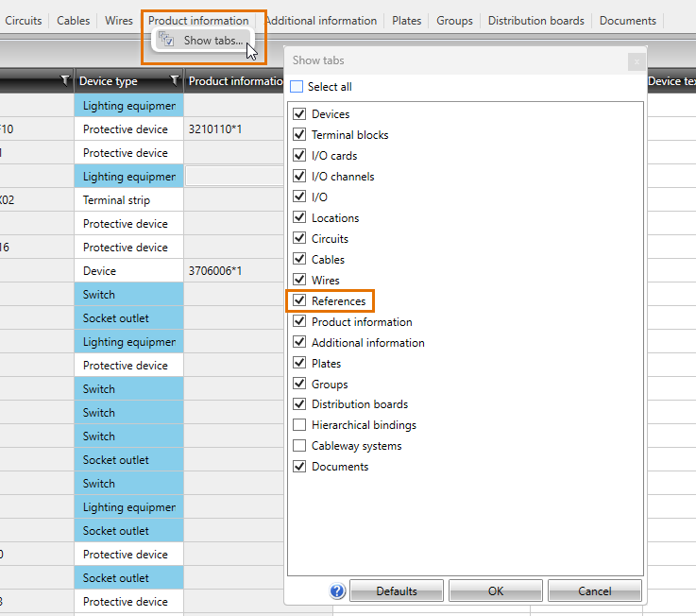Disable the Distribution boards checkbox

[299, 404]
